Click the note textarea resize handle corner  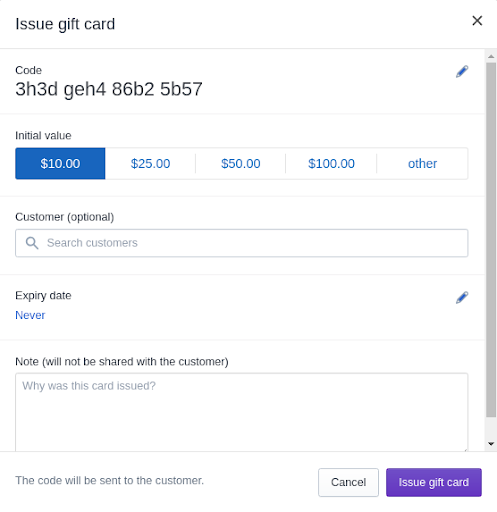(x=466, y=449)
